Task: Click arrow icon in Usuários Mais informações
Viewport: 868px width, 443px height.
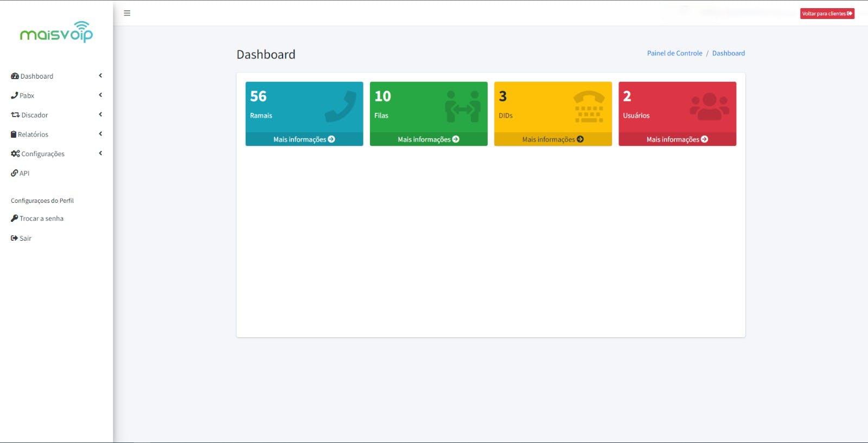Action: [704, 139]
